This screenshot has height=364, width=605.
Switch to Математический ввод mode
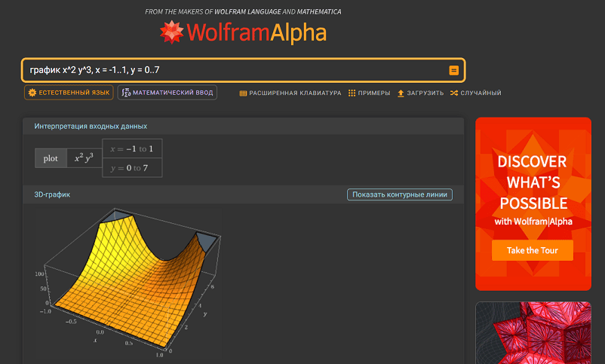pyautogui.click(x=167, y=93)
